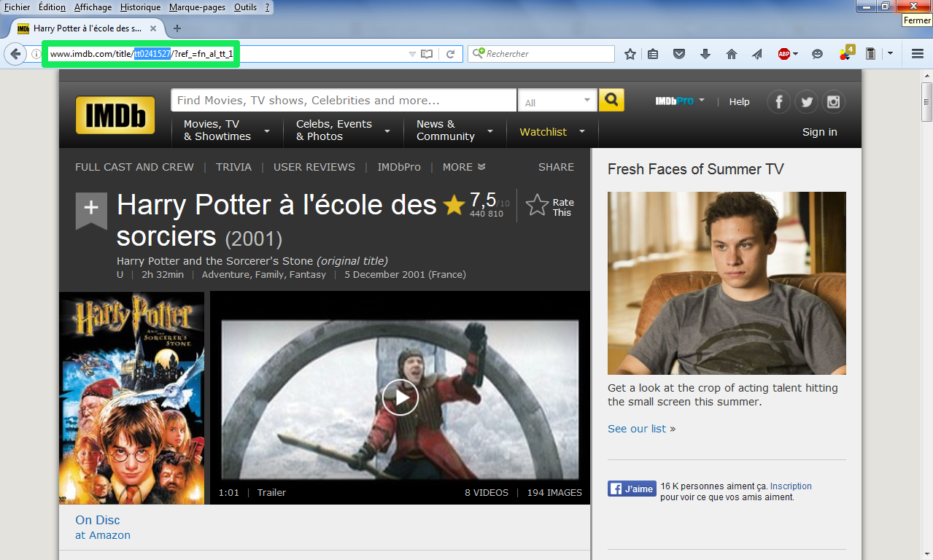Go to the browser Home page
The width and height of the screenshot is (933, 560).
[x=732, y=54]
